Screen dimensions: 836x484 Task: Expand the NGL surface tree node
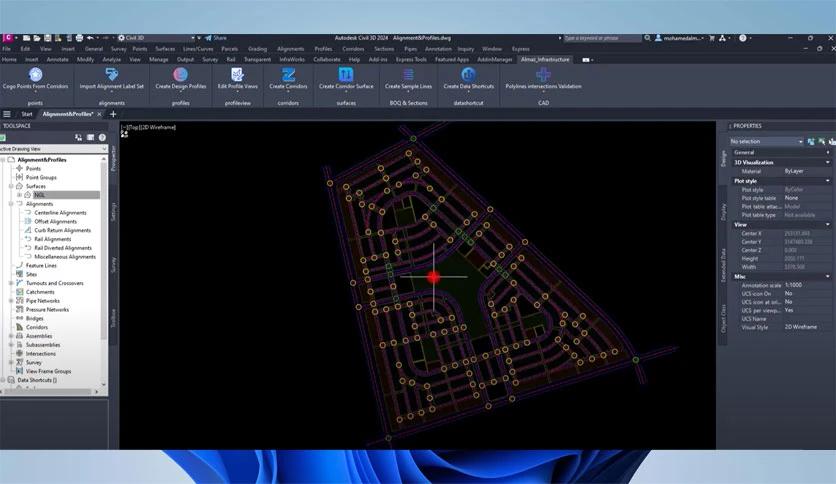pyautogui.click(x=20, y=195)
